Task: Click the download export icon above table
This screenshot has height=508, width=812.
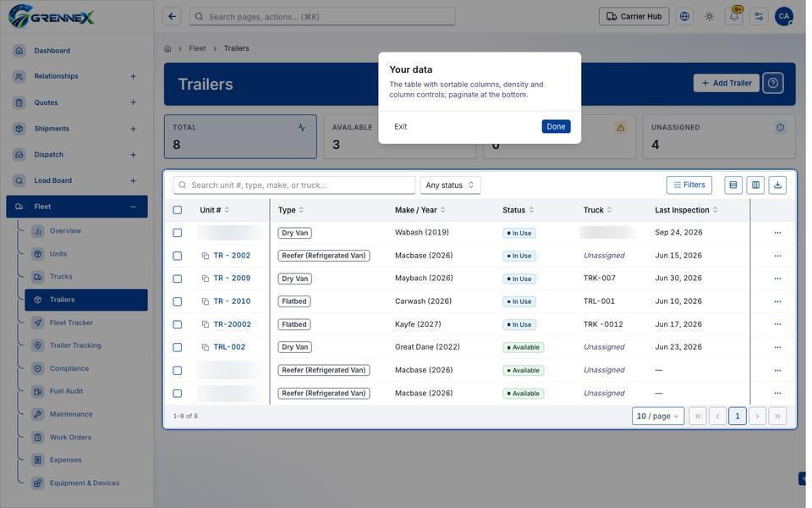Action: [777, 185]
